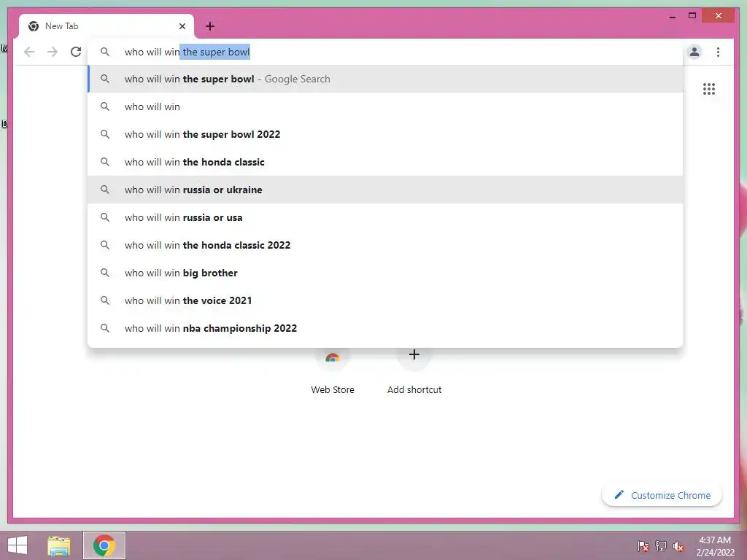Viewport: 747px width, 560px height.
Task: Open the Chrome three-dot menu
Action: tap(718, 52)
